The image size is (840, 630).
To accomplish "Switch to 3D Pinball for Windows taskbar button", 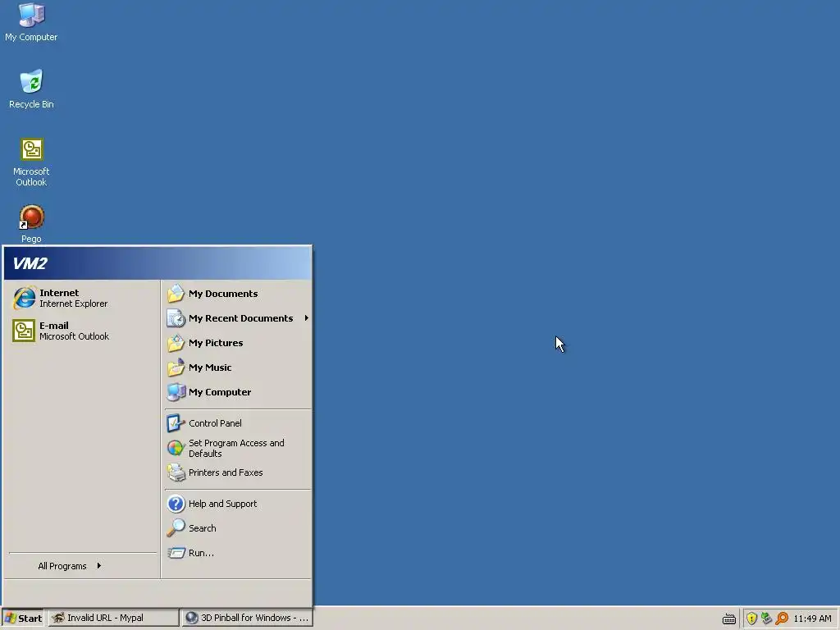I will click(x=247, y=618).
